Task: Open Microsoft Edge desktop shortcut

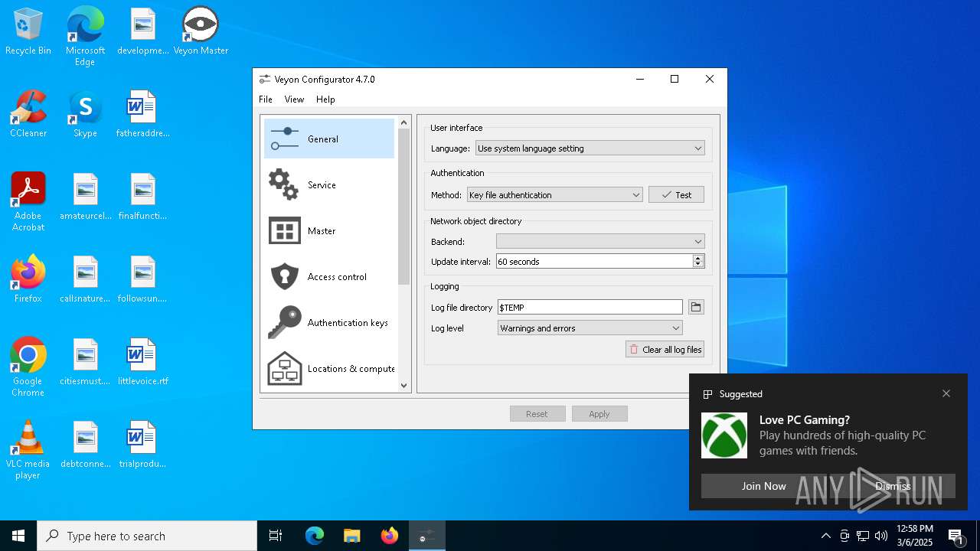Action: (85, 37)
